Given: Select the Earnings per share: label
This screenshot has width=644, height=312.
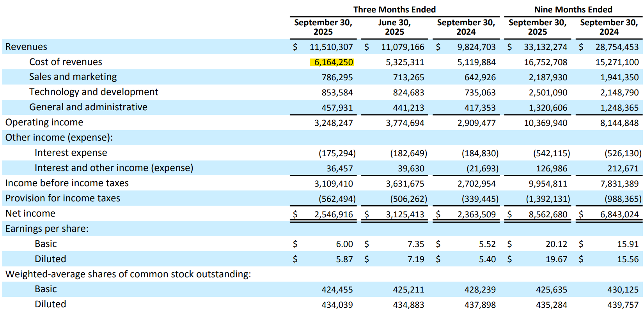Looking at the screenshot, I should [47, 229].
